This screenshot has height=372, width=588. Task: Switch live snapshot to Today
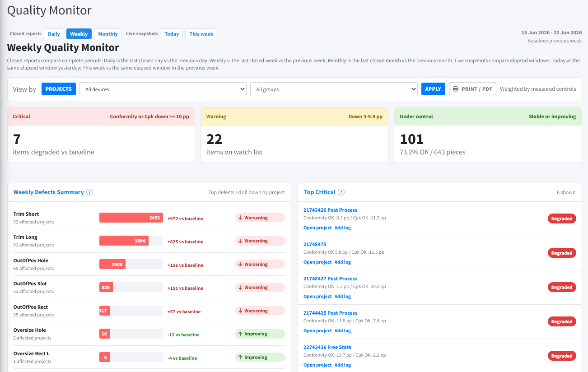pos(172,34)
